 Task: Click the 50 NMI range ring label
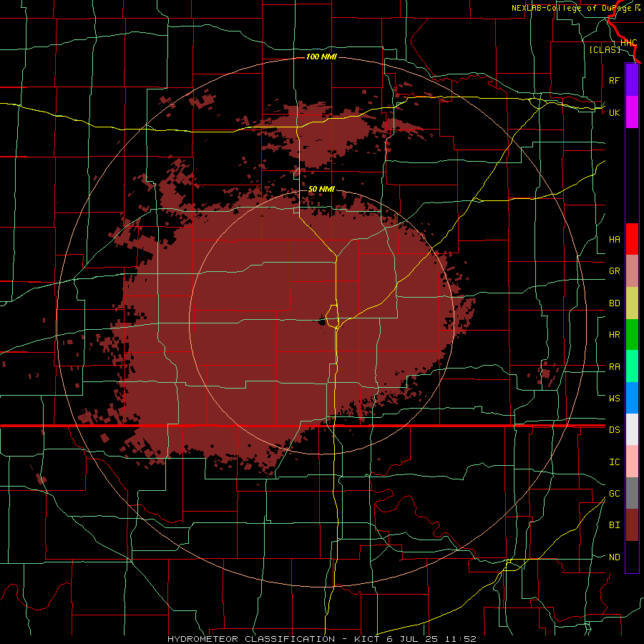(x=321, y=189)
